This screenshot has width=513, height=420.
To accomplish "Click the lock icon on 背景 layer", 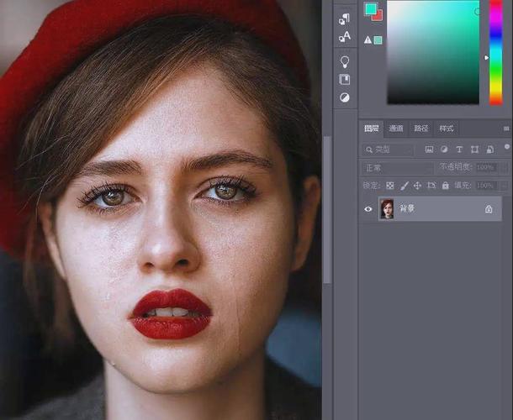I will [489, 209].
